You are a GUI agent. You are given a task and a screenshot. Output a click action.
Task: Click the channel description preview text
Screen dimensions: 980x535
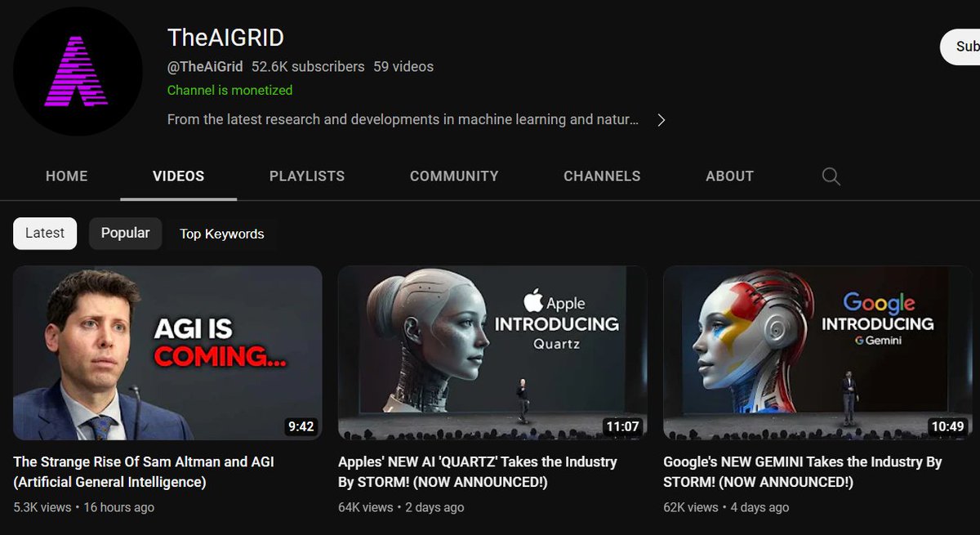(403, 120)
